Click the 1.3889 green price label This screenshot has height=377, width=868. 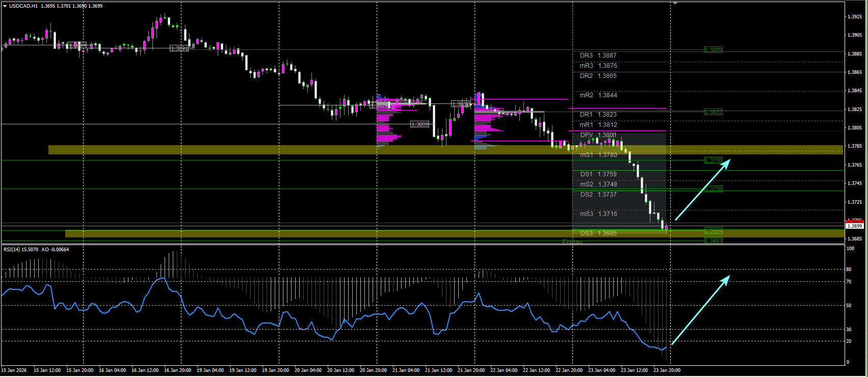point(713,50)
